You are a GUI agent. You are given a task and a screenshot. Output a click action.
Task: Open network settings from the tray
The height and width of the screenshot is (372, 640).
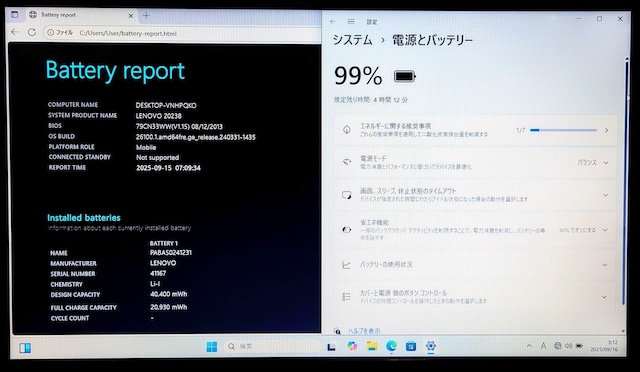pyautogui.click(x=558, y=346)
